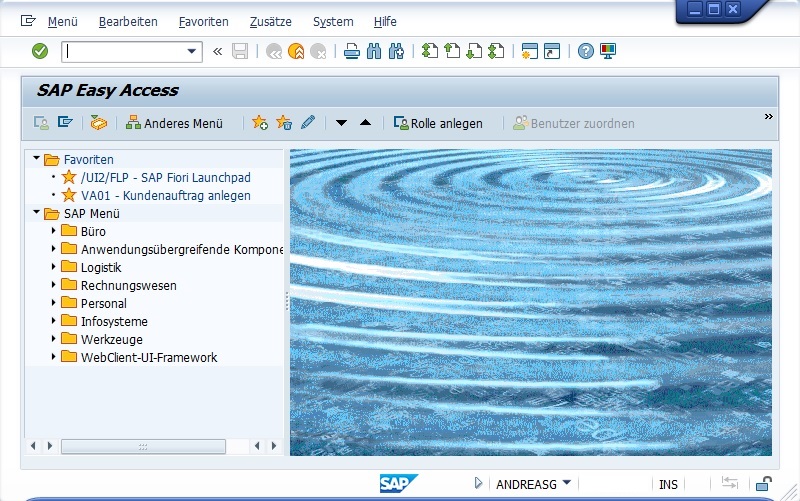Click the status bar padlock icon
The width and height of the screenshot is (800, 501).
click(763, 483)
